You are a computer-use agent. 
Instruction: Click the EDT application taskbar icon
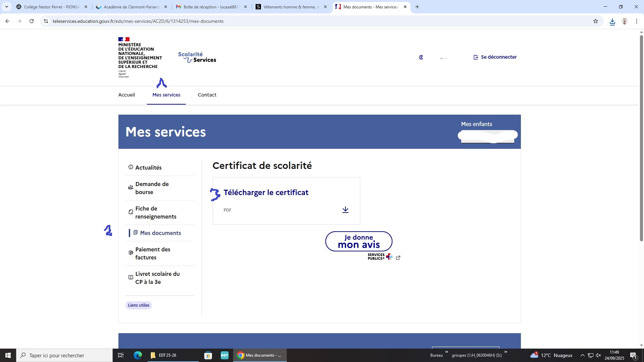click(224, 355)
